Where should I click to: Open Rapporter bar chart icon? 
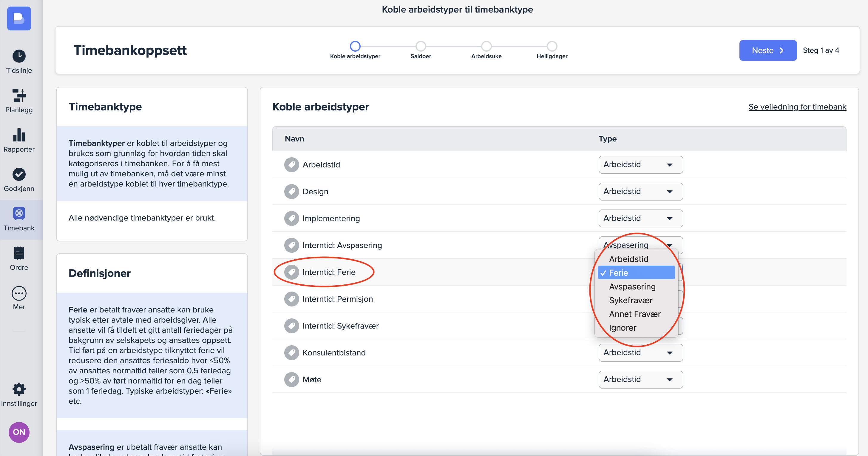pos(19,135)
